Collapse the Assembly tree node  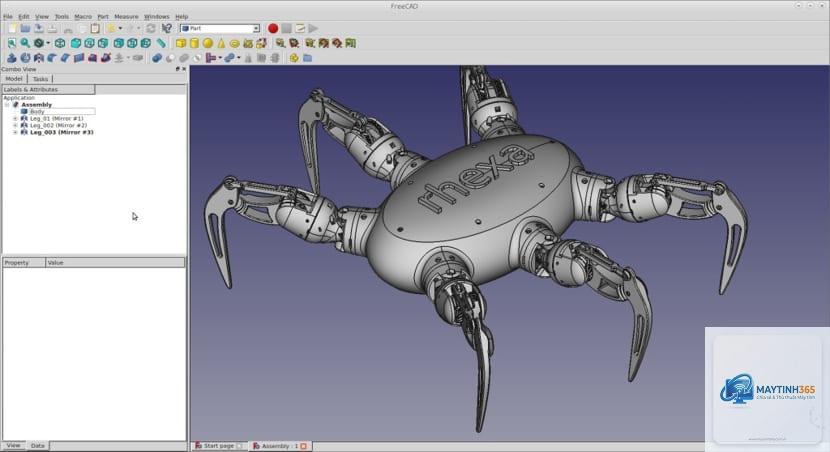click(x=7, y=105)
